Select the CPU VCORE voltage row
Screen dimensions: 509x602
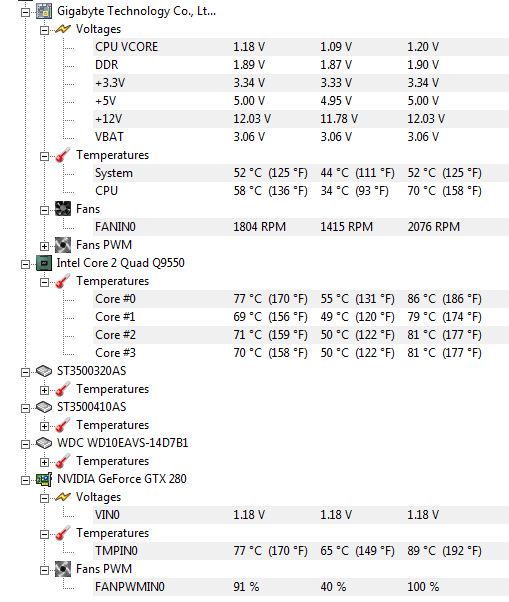(301, 47)
